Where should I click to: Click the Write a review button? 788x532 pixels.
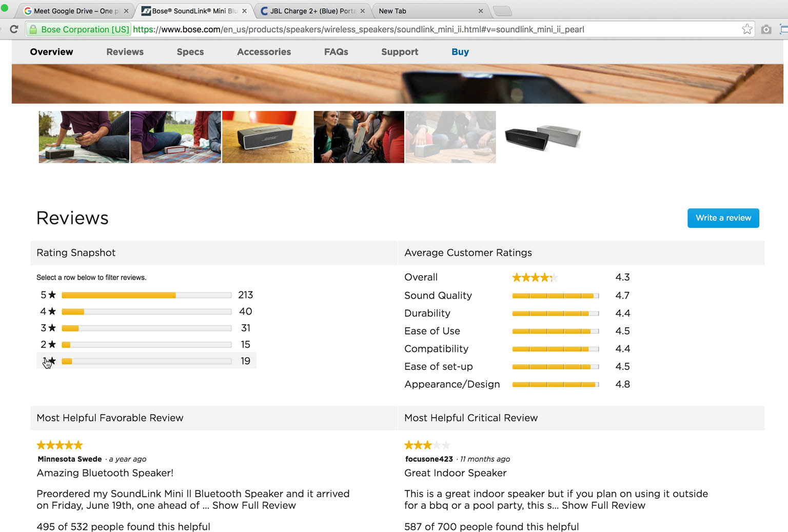point(723,218)
